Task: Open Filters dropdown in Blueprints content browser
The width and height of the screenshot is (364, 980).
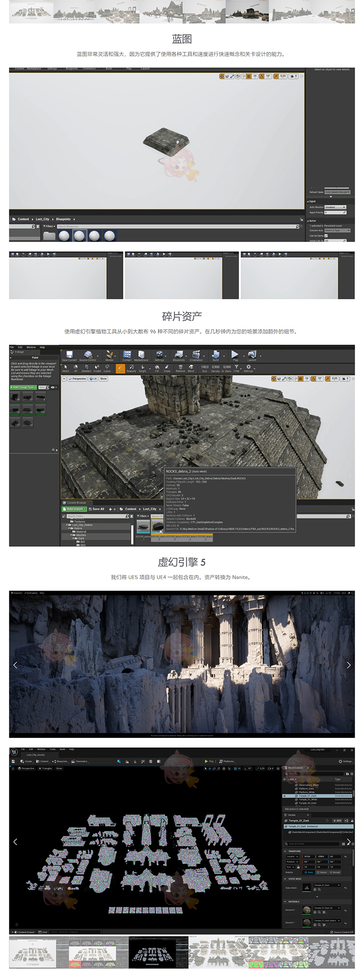Action: click(49, 226)
